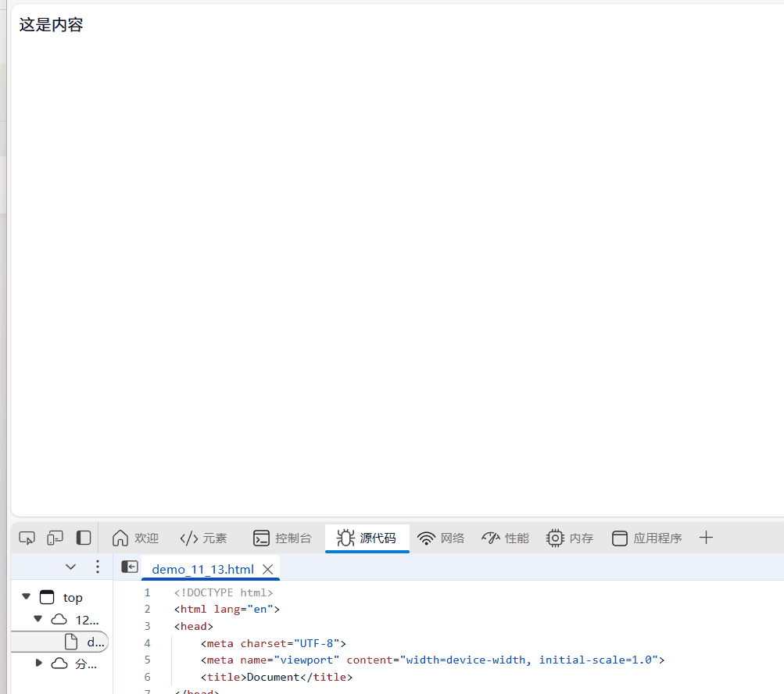Switch to the 应用程序 application tab

[x=646, y=538]
